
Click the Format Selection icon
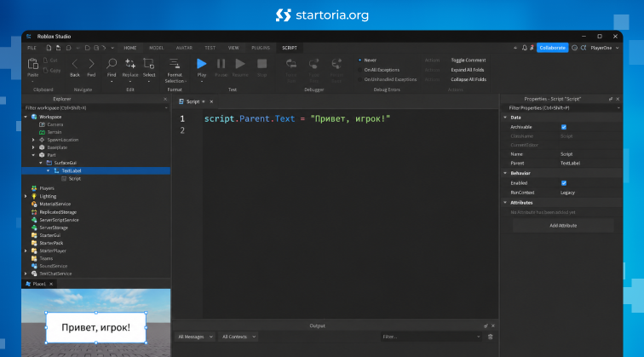[x=175, y=64]
